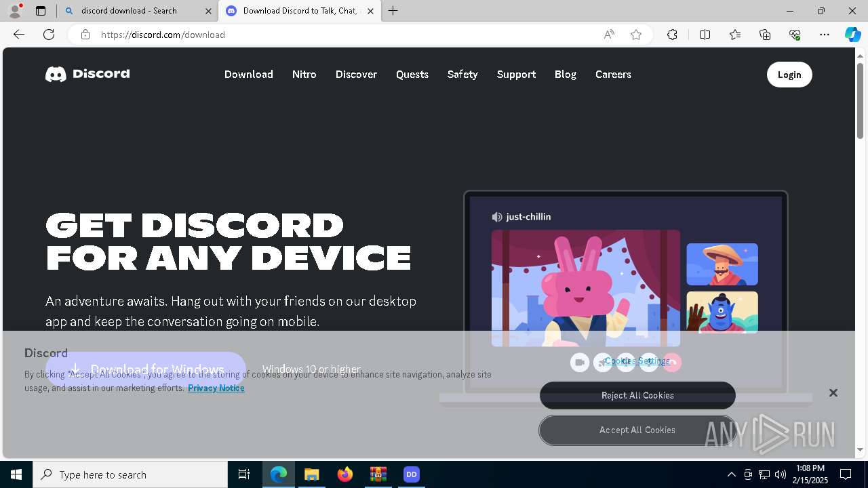Close the Download Discord tab
This screenshot has height=488, width=868.
(x=370, y=11)
